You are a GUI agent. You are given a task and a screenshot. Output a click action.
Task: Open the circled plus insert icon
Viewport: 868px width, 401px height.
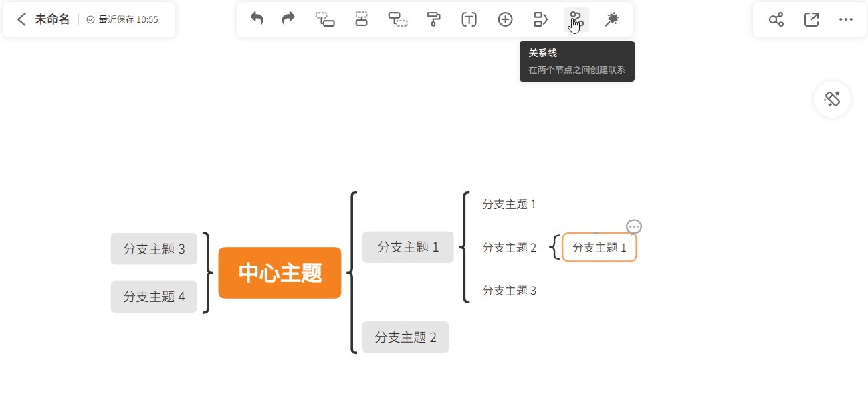pyautogui.click(x=506, y=19)
